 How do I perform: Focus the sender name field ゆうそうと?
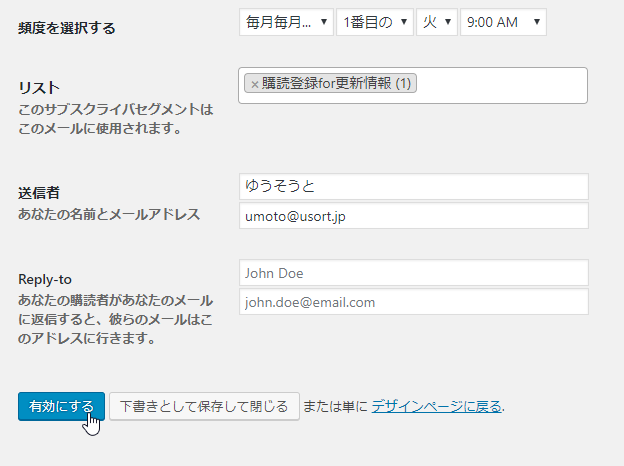pyautogui.click(x=413, y=186)
